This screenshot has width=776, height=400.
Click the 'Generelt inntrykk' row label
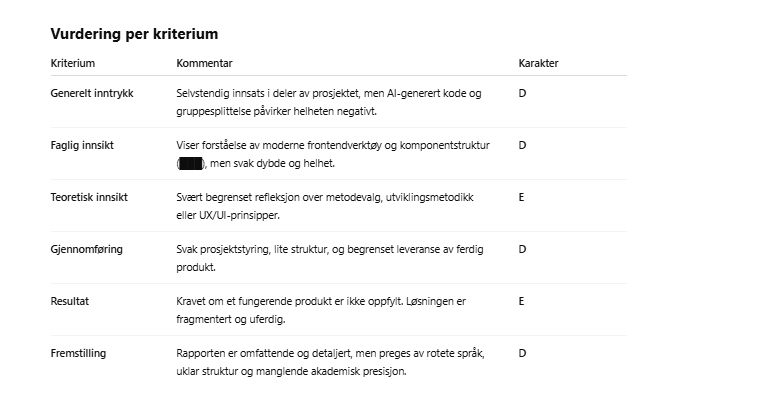[92, 94]
